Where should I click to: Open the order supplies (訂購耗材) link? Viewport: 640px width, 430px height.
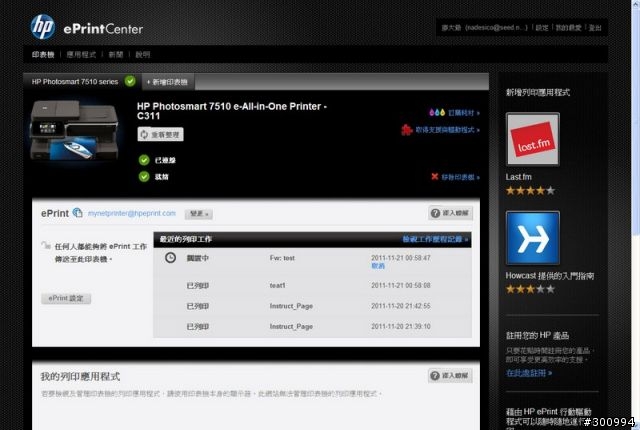(464, 113)
